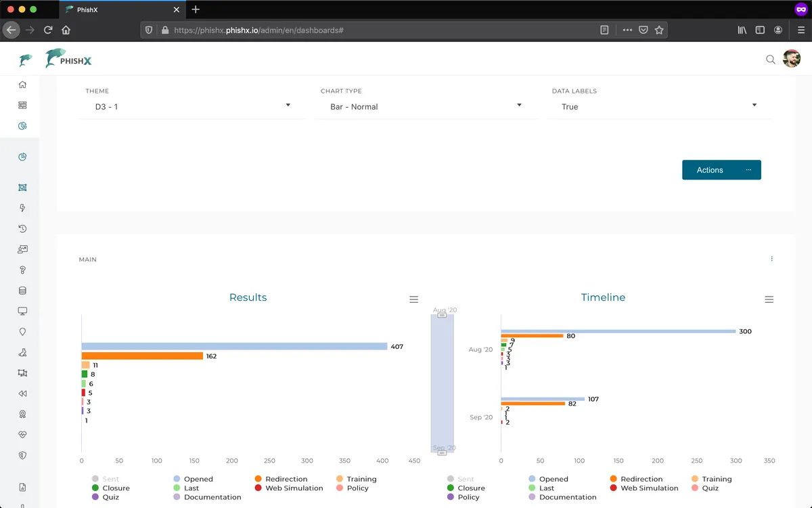
Task: Click the 300 Opened bar in Timeline
Action: (x=618, y=331)
